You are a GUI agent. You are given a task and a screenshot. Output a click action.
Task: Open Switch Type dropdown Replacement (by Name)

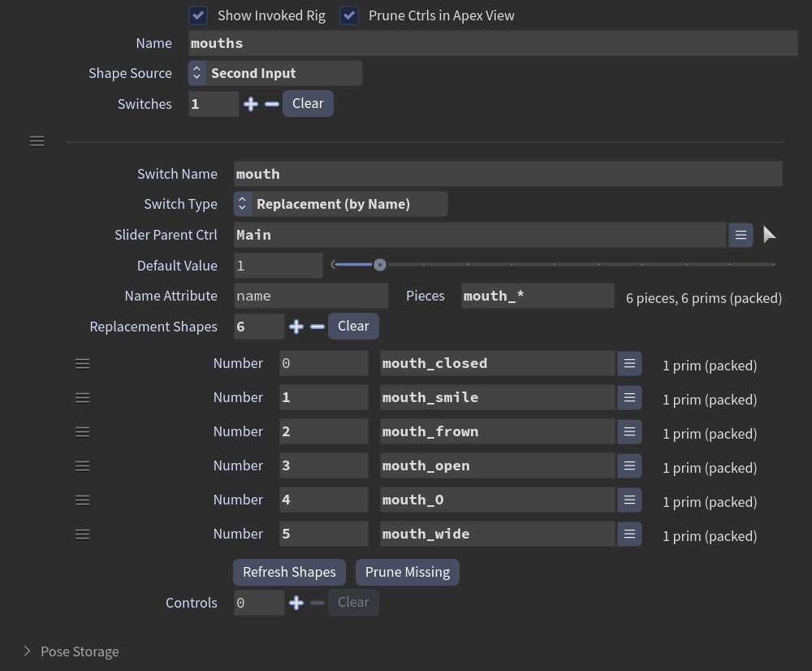point(340,204)
